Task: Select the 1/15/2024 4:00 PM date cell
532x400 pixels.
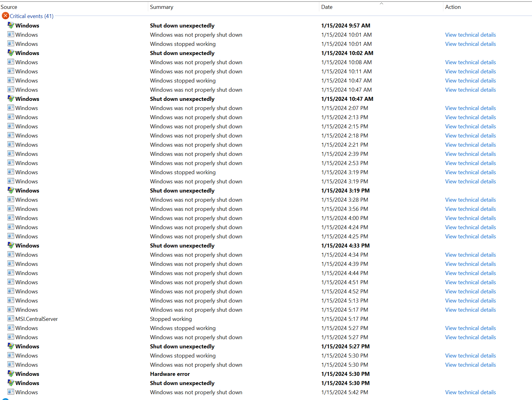Action: pyautogui.click(x=345, y=218)
